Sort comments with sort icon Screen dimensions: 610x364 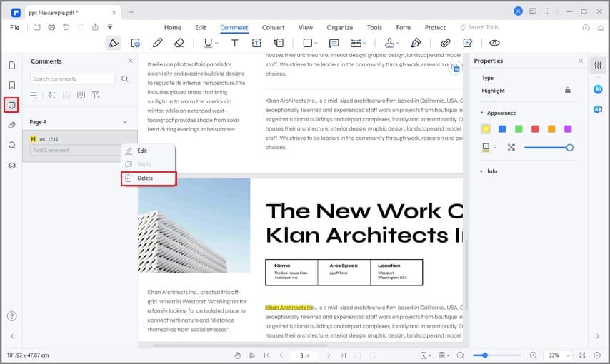coord(51,95)
